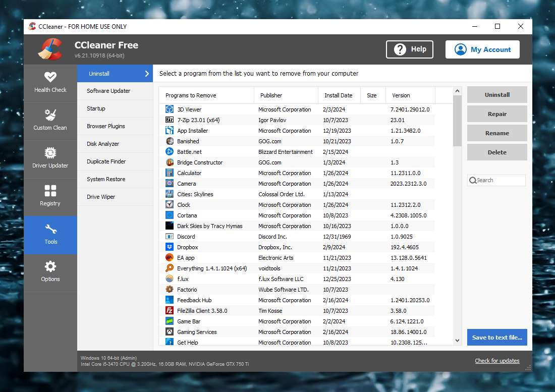Viewport: 555px width, 392px height.
Task: Open the Duplicate Finder tool
Action: click(x=115, y=161)
